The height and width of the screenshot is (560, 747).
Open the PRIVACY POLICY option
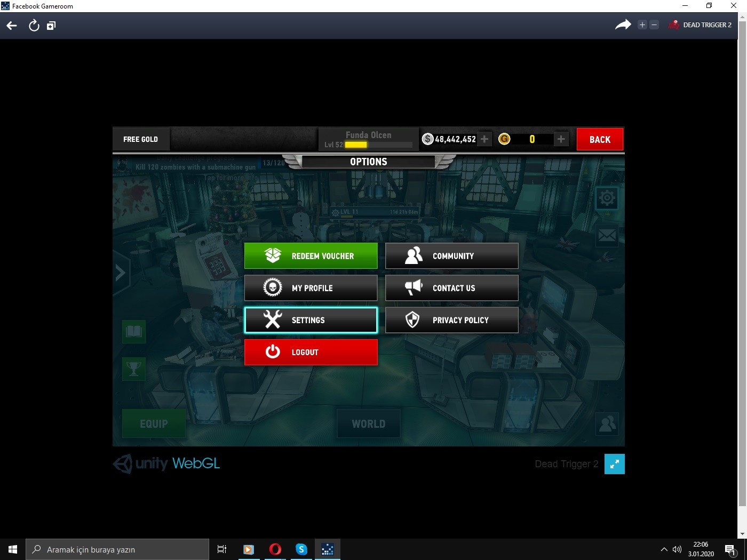452,320
